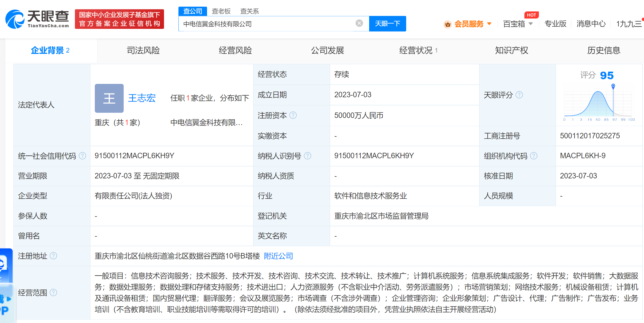Click the red 国家中小企业发展子基金旗下 banner
This screenshot has width=644, height=323.
pyautogui.click(x=119, y=19)
